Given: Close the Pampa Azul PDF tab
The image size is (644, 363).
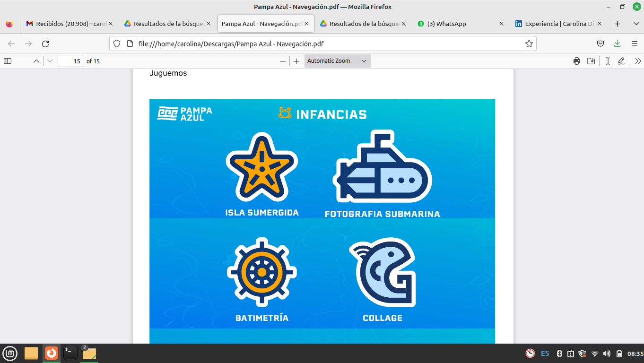Looking at the screenshot, I should click(x=306, y=24).
